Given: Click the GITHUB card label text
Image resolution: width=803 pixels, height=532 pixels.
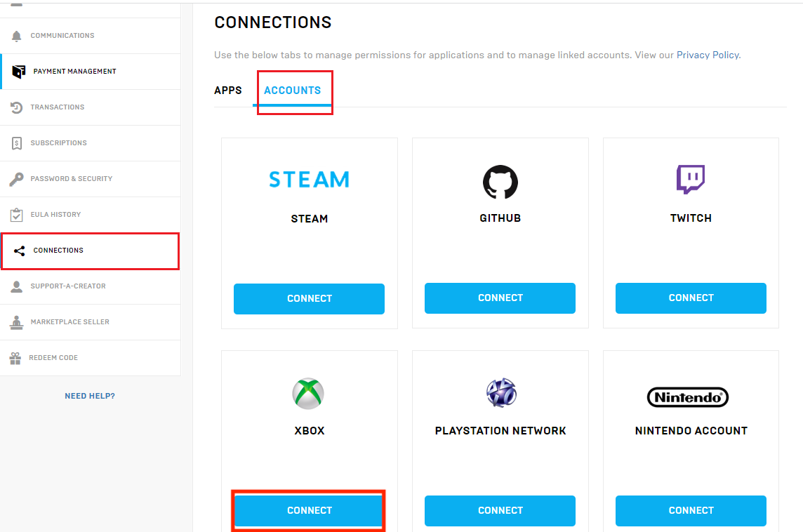Looking at the screenshot, I should tap(500, 218).
